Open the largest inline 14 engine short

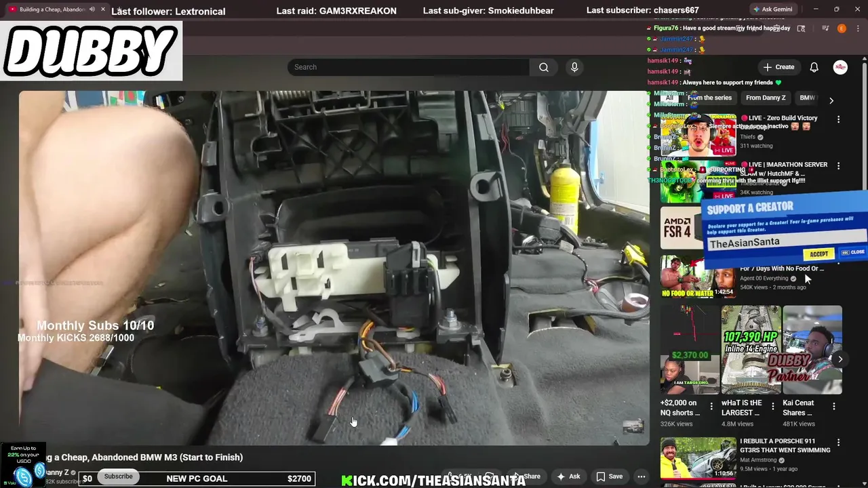[x=751, y=350]
